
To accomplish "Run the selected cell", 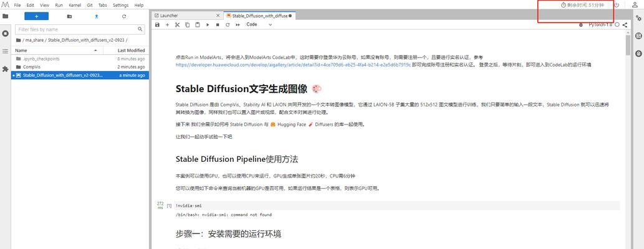I will pyautogui.click(x=208, y=25).
